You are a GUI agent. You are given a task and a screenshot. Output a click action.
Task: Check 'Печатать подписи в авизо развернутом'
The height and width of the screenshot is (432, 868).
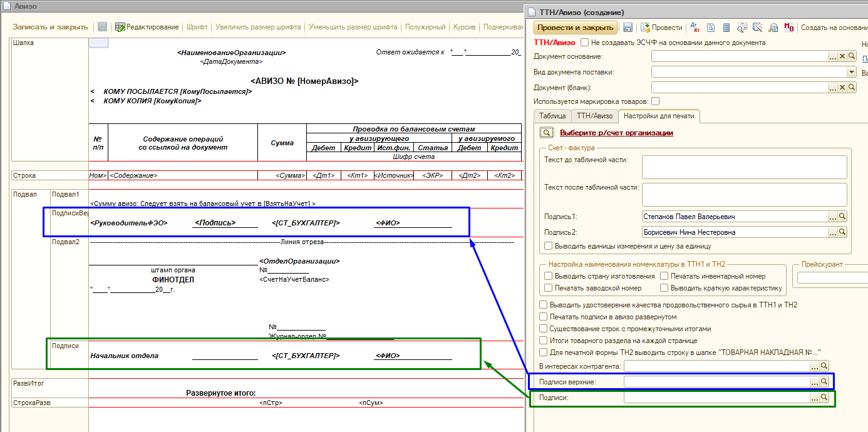coord(544,317)
